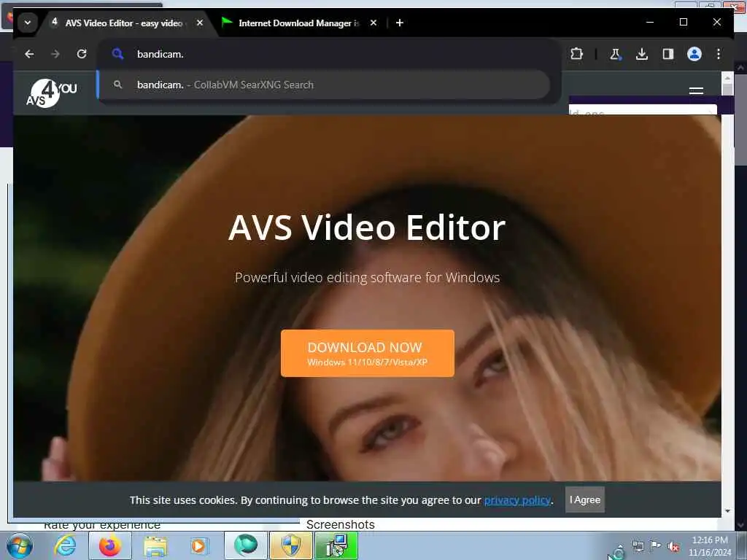Close the Internet Download Manager tab
Viewport: 747px width, 560px height.
tap(373, 23)
